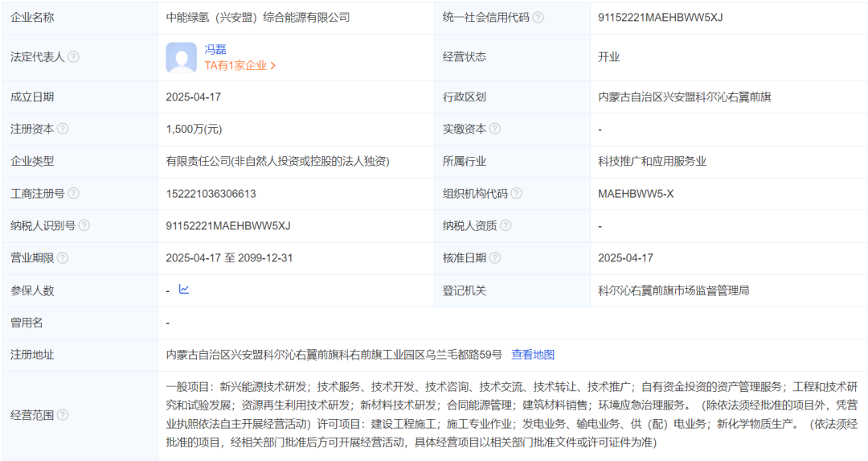
Task: Select the 参保人数 field label
Action: (32, 290)
